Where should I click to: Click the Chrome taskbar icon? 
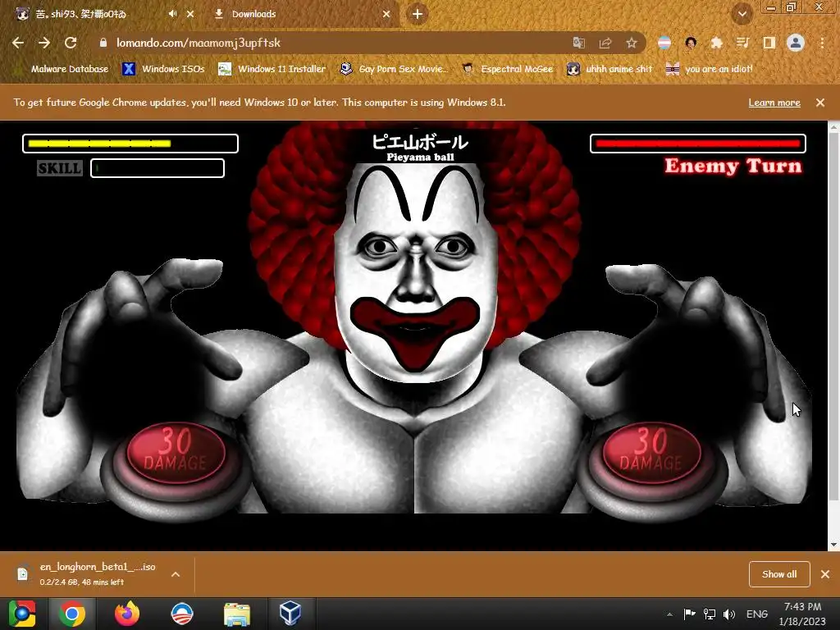pyautogui.click(x=72, y=614)
